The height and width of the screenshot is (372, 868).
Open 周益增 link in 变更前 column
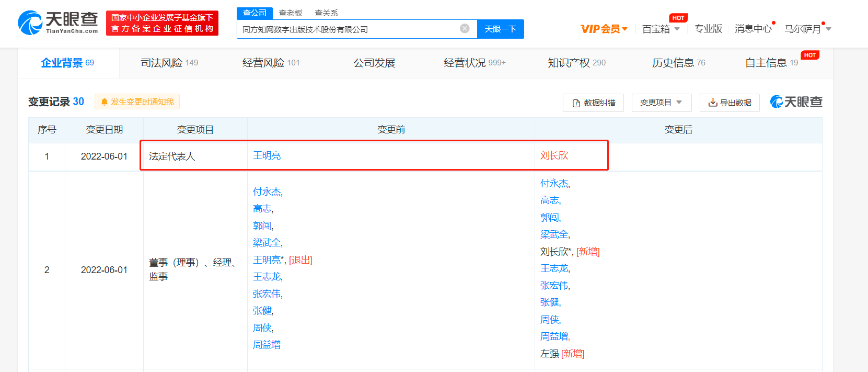(267, 345)
